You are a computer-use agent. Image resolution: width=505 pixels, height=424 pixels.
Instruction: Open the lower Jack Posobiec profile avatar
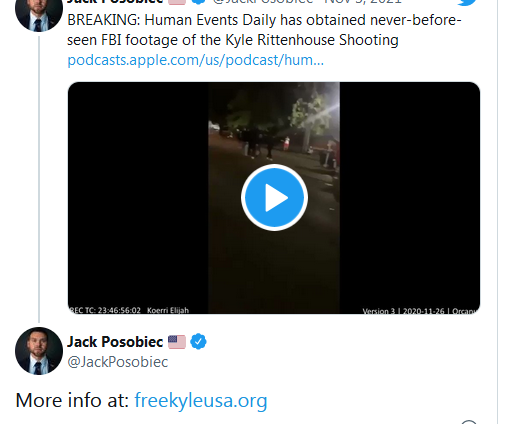click(x=39, y=351)
